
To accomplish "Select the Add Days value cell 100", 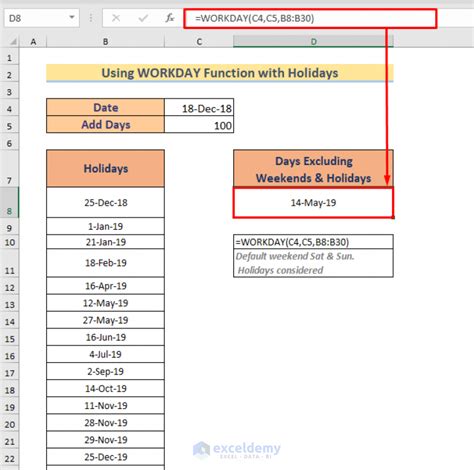I will tap(199, 125).
